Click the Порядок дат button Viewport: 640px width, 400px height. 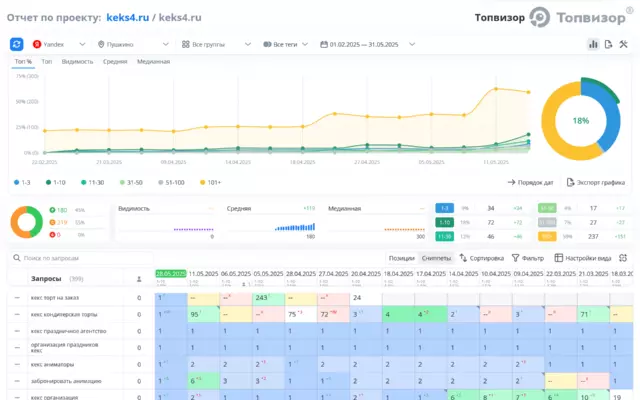[x=531, y=182]
